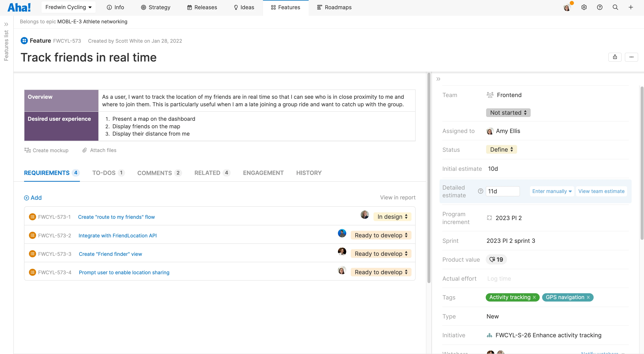The width and height of the screenshot is (644, 354).
Task: Click the detailed estimate help icon
Action: [480, 191]
